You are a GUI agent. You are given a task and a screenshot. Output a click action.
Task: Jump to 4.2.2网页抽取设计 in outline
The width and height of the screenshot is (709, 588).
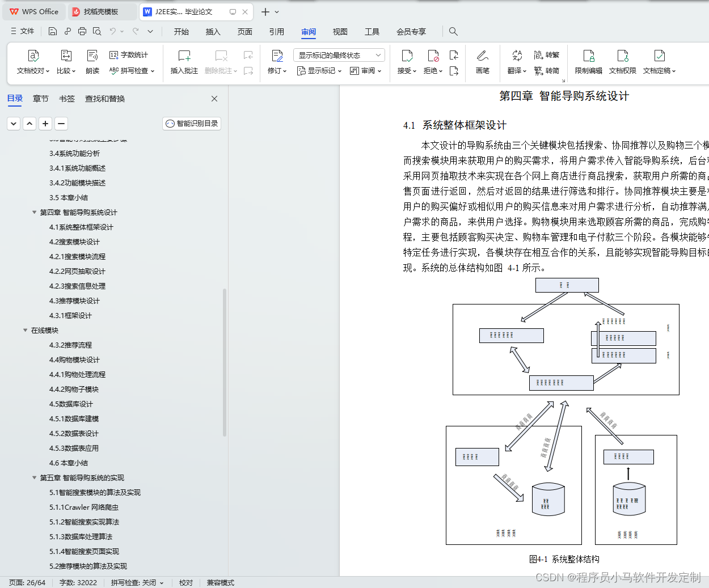[77, 272]
